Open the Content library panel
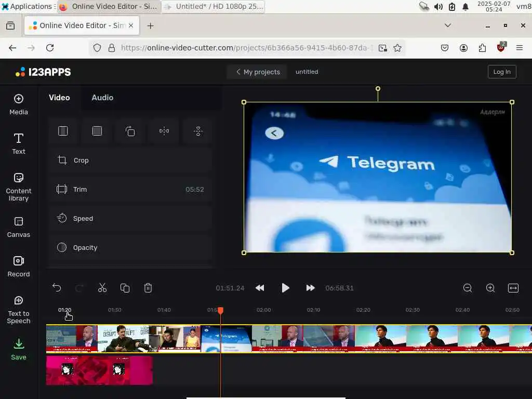The image size is (532, 399). click(19, 187)
